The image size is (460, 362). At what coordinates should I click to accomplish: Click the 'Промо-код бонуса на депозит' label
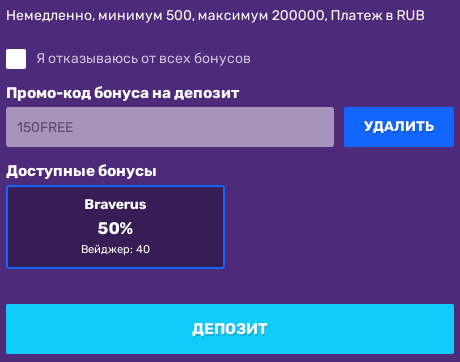pyautogui.click(x=122, y=93)
